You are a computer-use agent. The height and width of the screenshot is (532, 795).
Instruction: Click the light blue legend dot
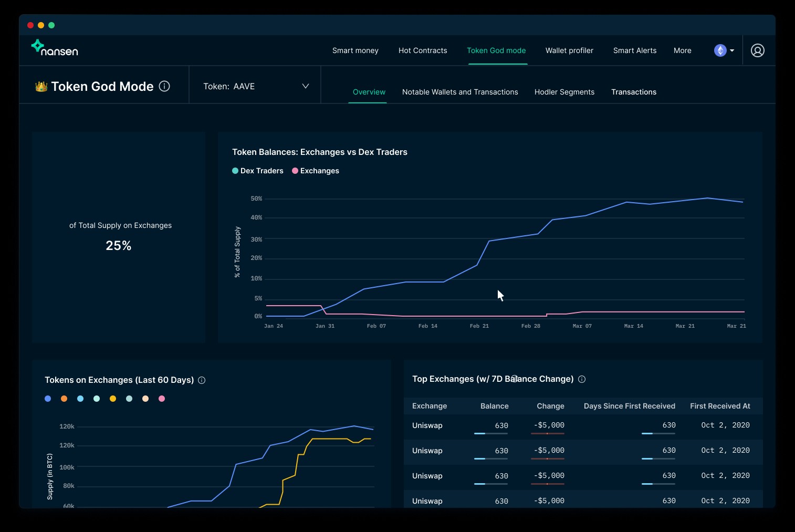80,399
